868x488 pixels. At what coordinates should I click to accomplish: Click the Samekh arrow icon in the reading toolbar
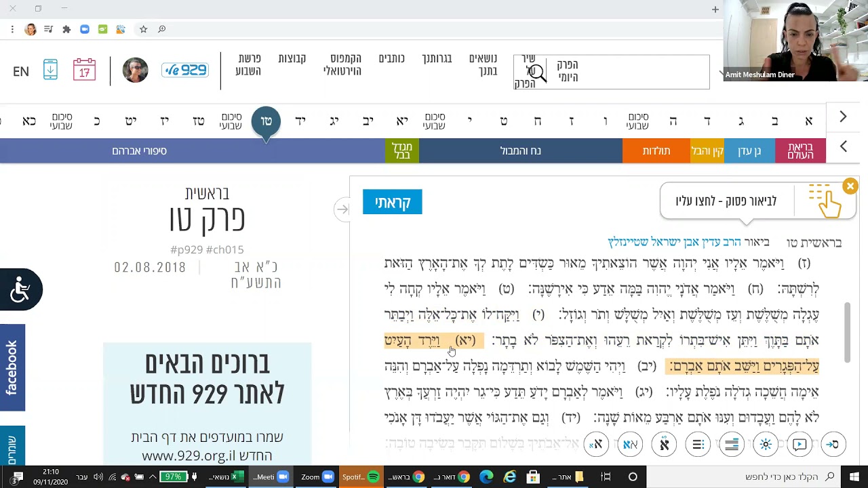[833, 445]
